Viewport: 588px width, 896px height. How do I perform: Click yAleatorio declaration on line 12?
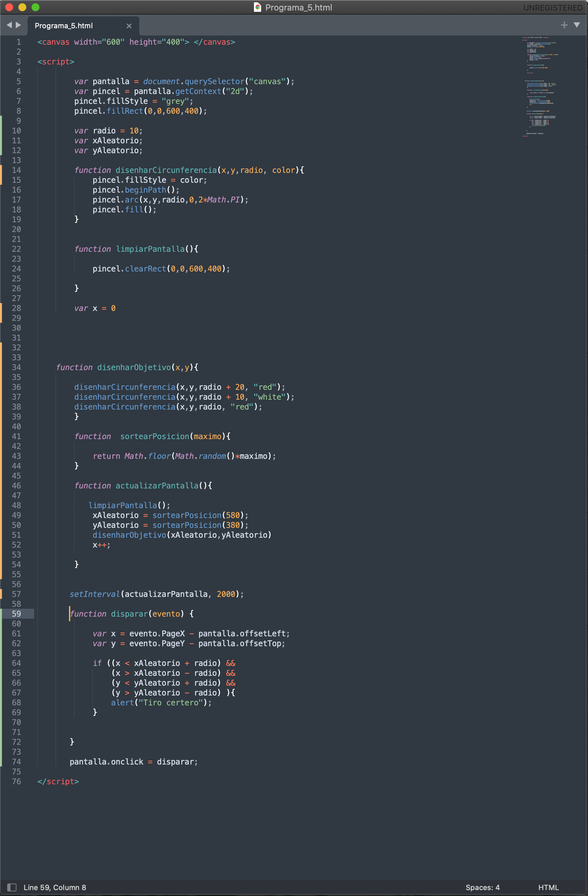coord(116,151)
